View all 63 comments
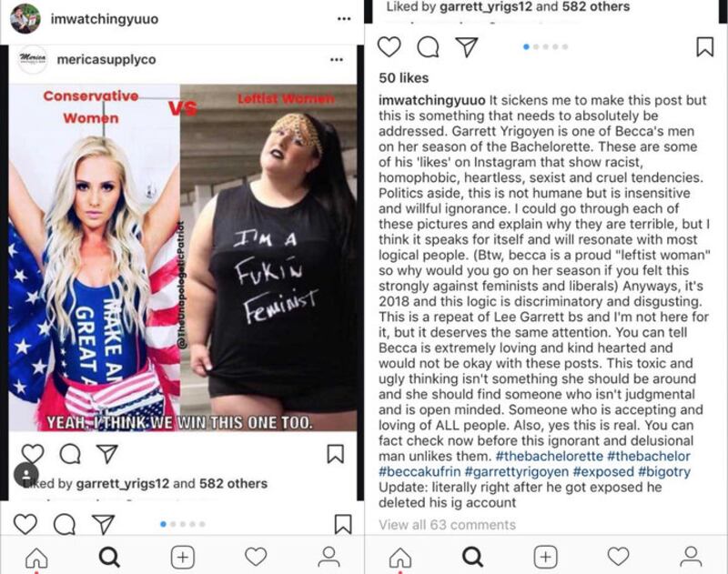 pos(447,525)
